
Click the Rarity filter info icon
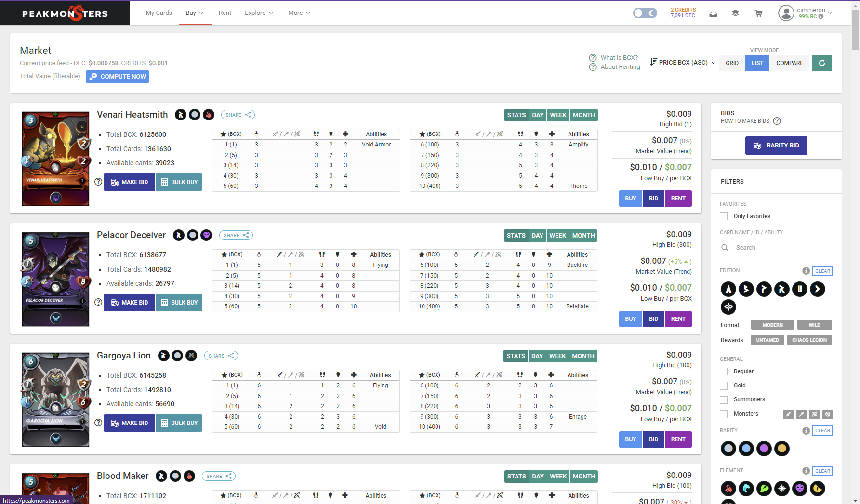(806, 431)
